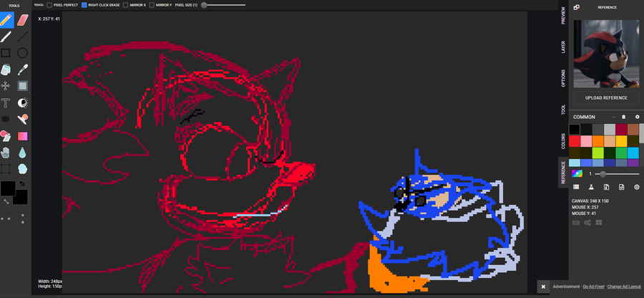Viewport: 644px width, 298px height.
Task: Select the Crop frame tool
Action: 6,169
